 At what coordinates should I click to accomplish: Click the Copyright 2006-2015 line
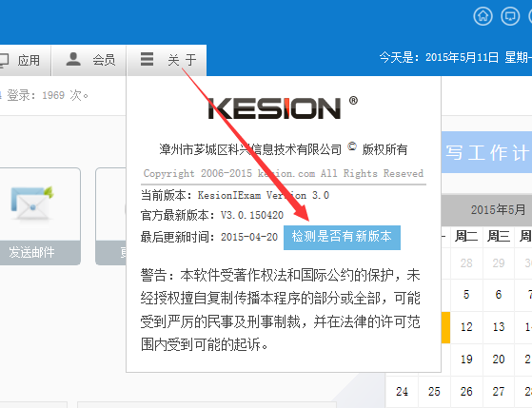pos(284,174)
